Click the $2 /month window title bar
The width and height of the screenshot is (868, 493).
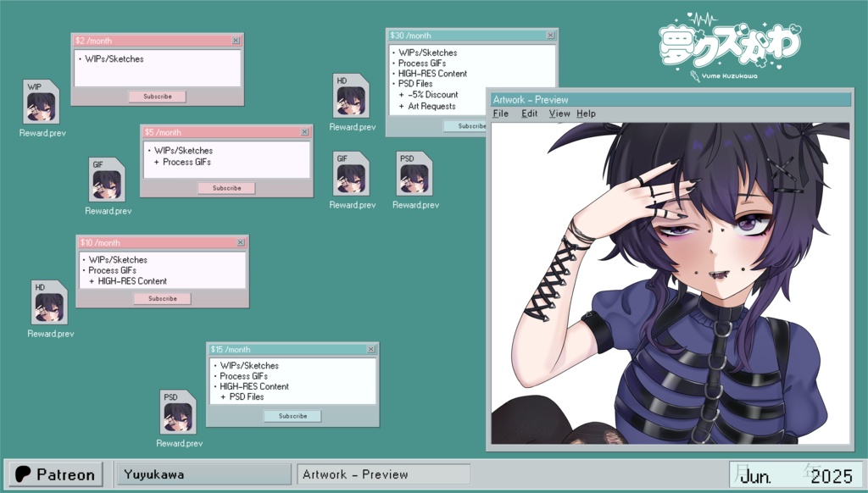[157, 41]
